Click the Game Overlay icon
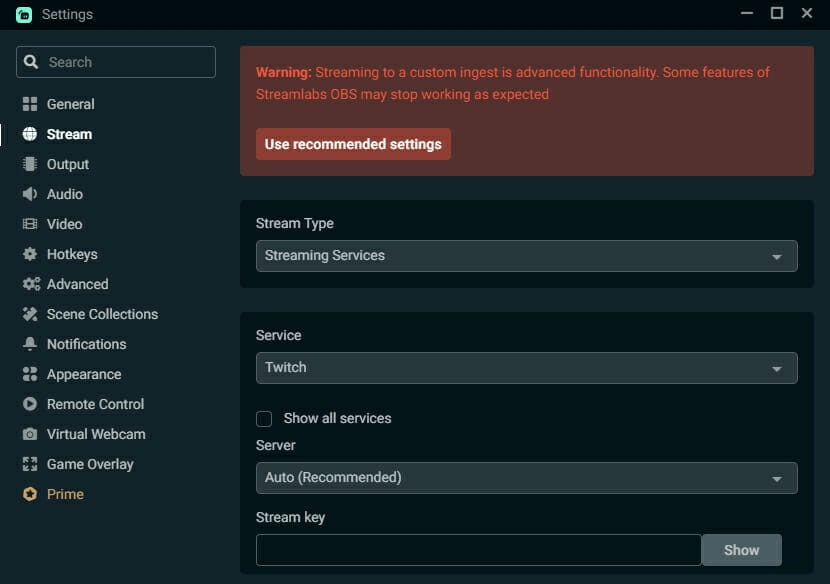830x584 pixels. (29, 464)
